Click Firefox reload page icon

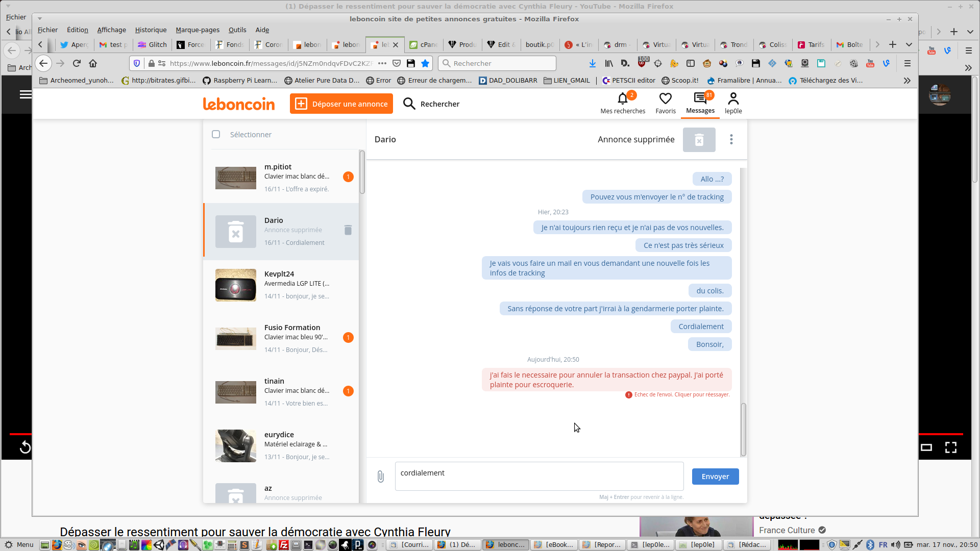point(77,63)
